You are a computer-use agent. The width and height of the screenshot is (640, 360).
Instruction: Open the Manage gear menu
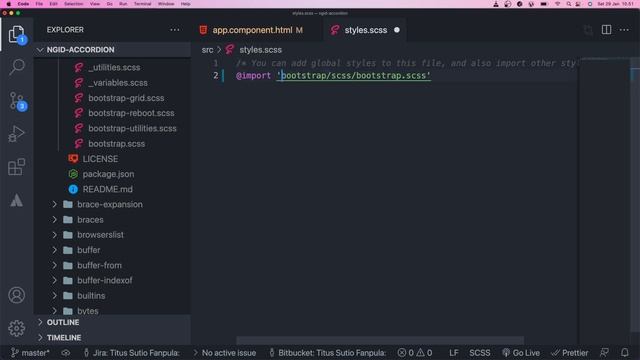[16, 328]
